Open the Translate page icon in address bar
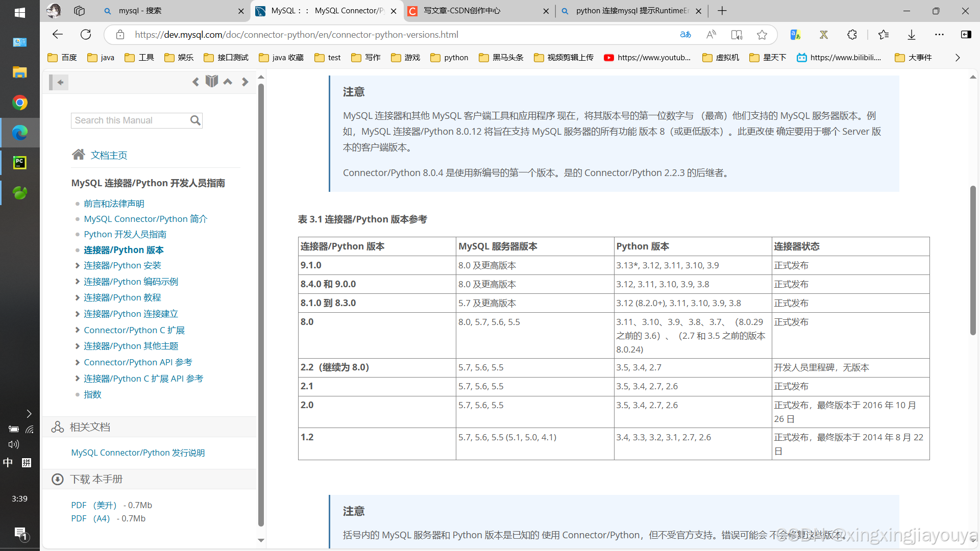 (x=685, y=34)
